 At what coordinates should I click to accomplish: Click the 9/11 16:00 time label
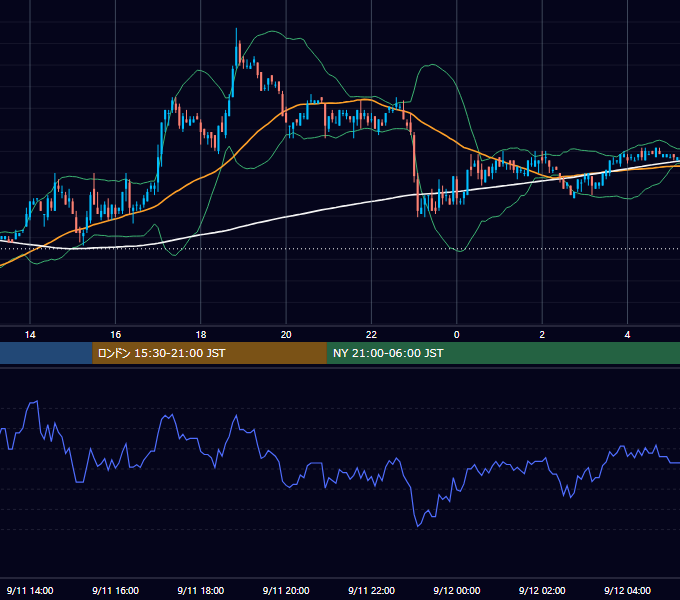pos(115,590)
